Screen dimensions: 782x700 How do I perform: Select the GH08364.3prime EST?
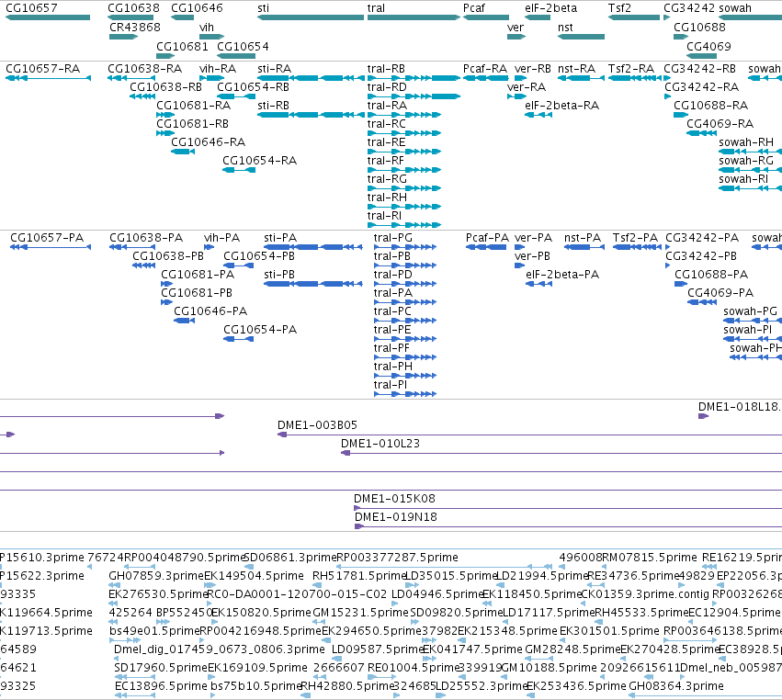705,695
